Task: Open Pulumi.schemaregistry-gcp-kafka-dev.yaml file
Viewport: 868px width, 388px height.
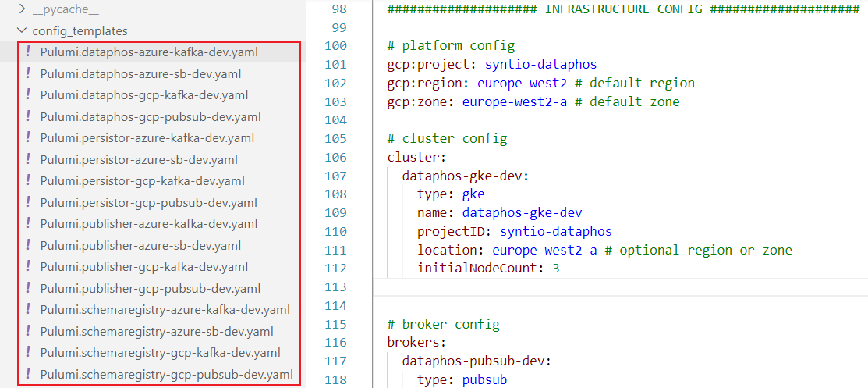Action: [160, 353]
